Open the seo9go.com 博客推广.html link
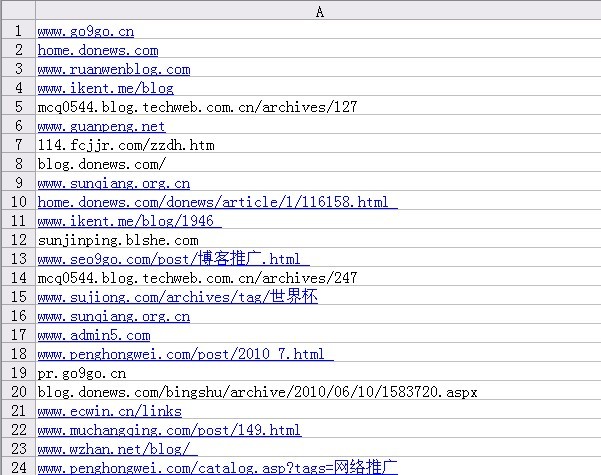Viewport: 601px width, 475px height. coord(174,259)
